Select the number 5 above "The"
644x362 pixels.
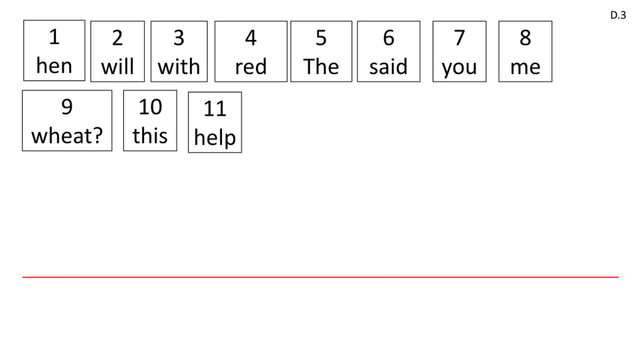pyautogui.click(x=321, y=38)
